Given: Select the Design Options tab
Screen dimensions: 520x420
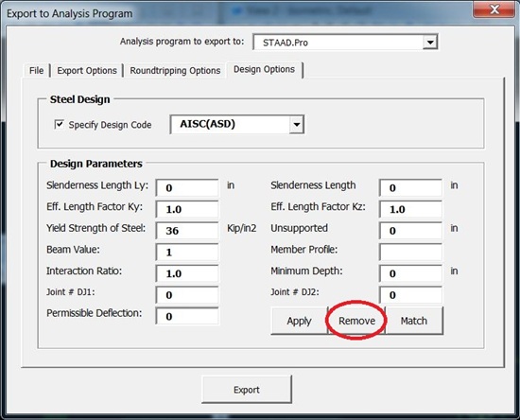Looking at the screenshot, I should [265, 69].
